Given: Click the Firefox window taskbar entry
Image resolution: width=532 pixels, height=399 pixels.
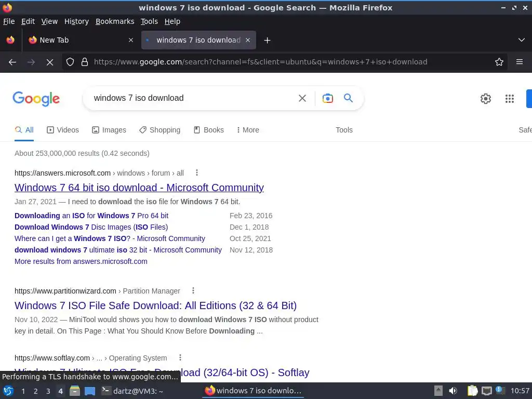Looking at the screenshot, I should pyautogui.click(x=253, y=391).
